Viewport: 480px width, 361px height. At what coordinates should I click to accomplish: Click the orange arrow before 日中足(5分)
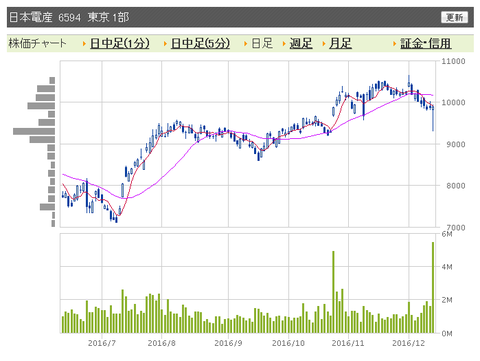(165, 44)
